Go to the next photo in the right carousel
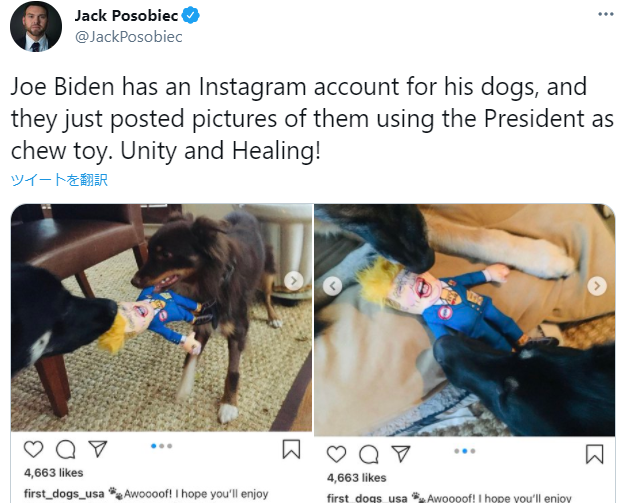The height and width of the screenshot is (503, 627). pos(597,286)
